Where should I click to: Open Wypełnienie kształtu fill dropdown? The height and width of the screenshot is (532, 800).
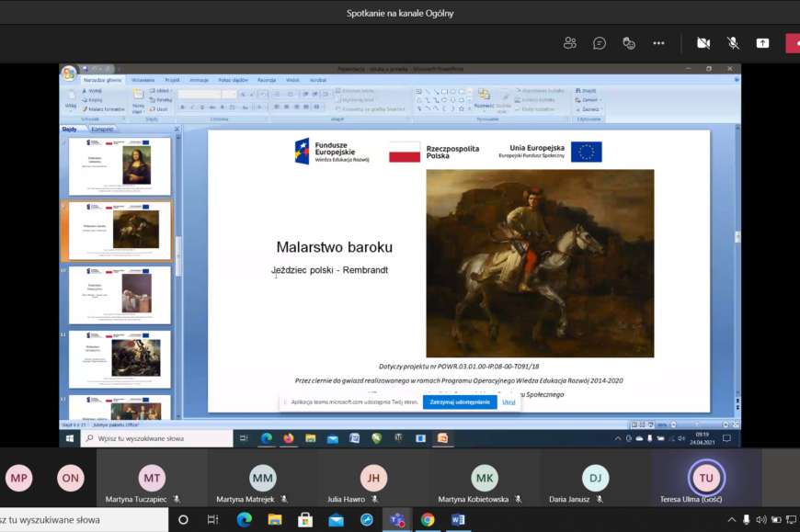(x=541, y=91)
